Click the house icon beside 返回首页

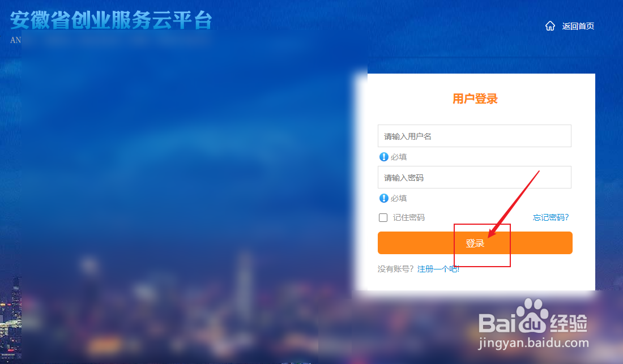tap(550, 26)
